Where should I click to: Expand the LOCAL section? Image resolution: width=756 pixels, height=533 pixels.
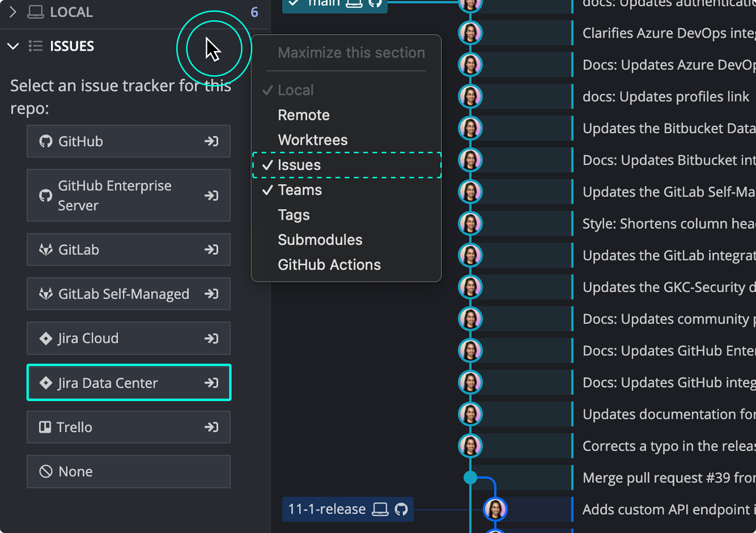pyautogui.click(x=13, y=12)
